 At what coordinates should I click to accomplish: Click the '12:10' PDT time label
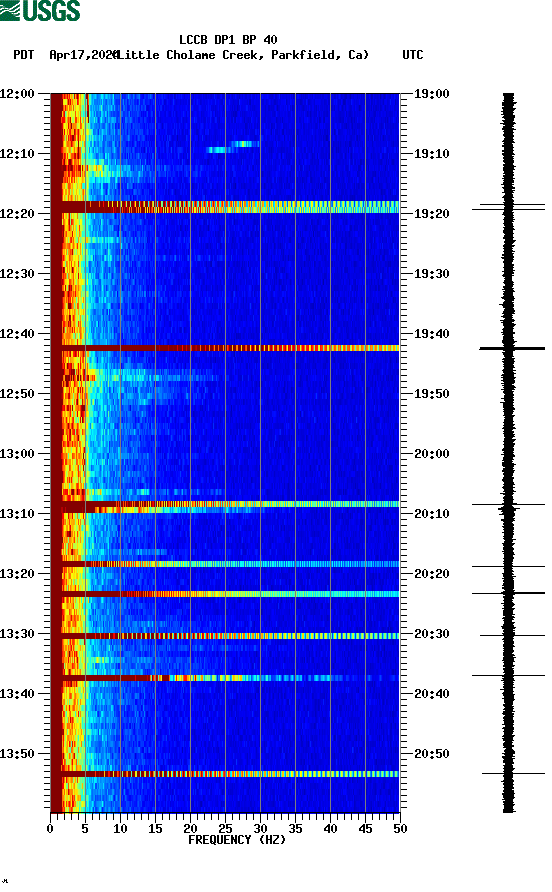(17, 154)
